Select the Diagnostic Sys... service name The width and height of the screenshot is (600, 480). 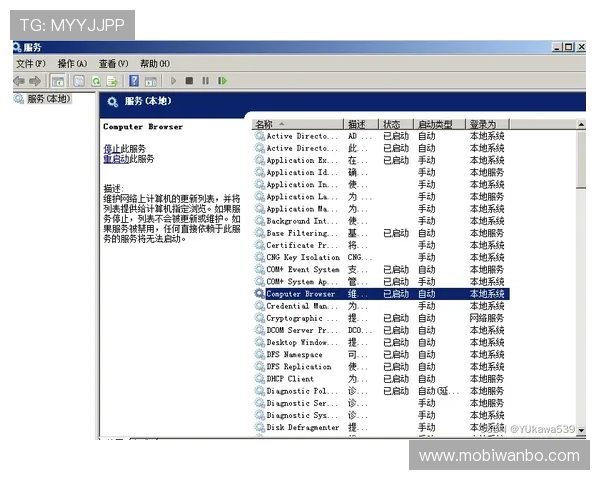(302, 415)
